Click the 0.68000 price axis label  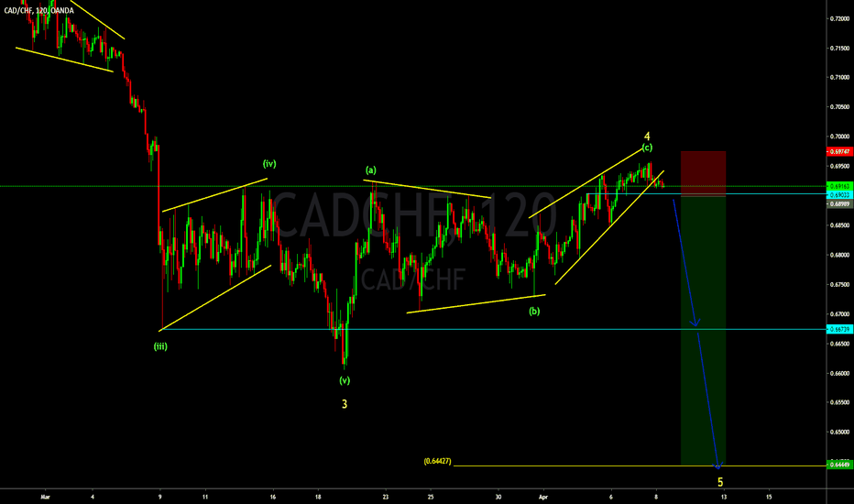click(x=839, y=255)
